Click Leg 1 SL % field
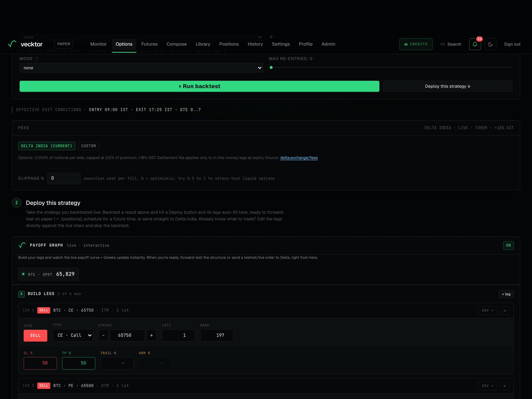532x399 pixels. pyautogui.click(x=40, y=363)
